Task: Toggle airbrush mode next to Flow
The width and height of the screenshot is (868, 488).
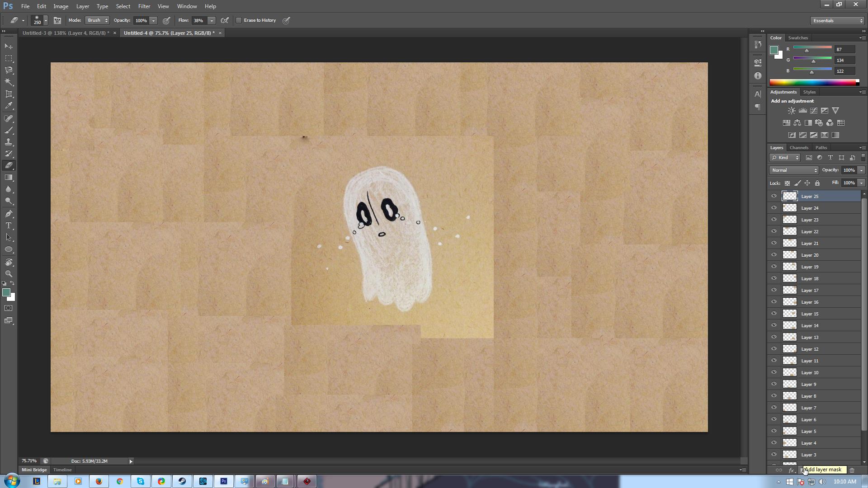Action: tap(225, 20)
